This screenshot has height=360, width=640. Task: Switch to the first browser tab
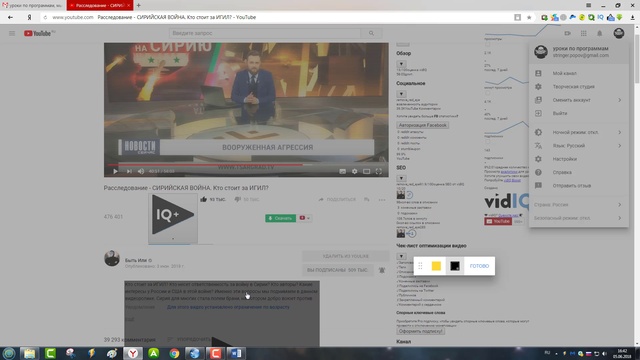click(x=33, y=5)
